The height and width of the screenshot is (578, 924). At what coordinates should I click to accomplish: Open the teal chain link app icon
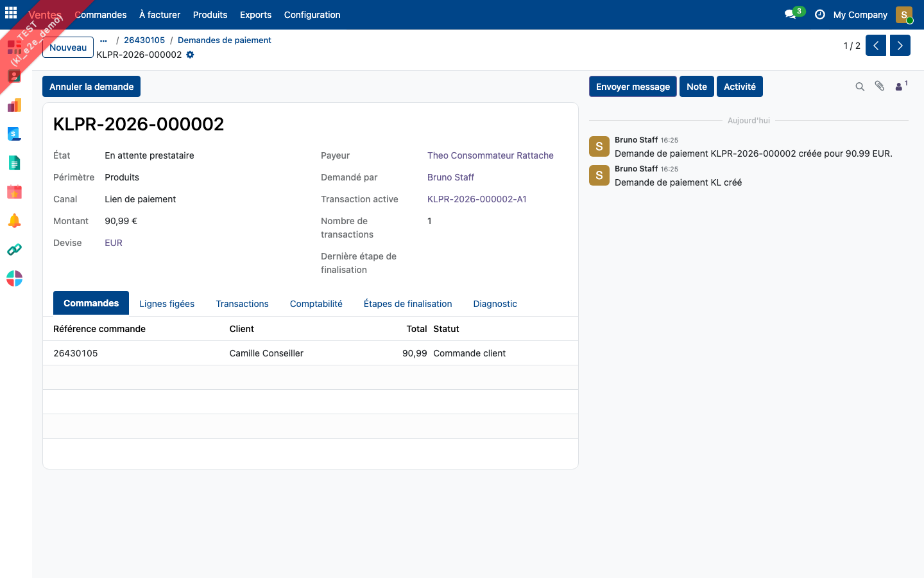[x=14, y=249]
